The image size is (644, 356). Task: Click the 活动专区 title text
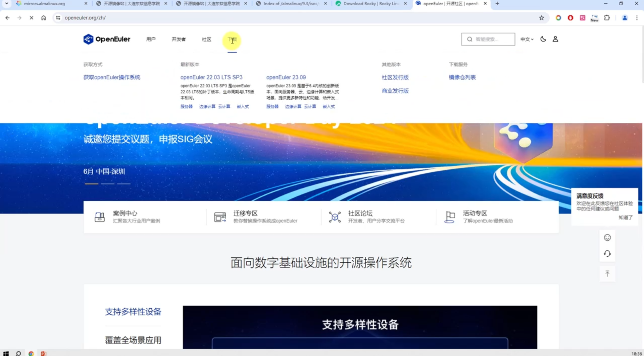coord(475,213)
